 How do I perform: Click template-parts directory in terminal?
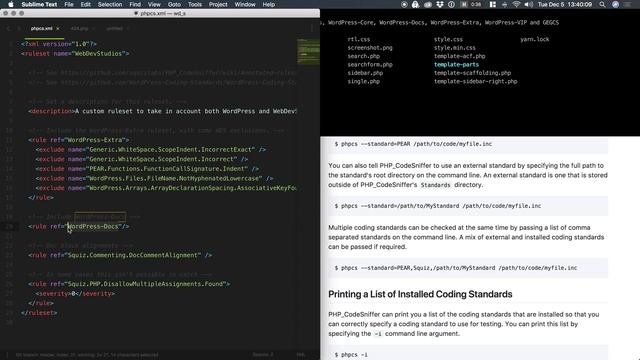[x=456, y=64]
